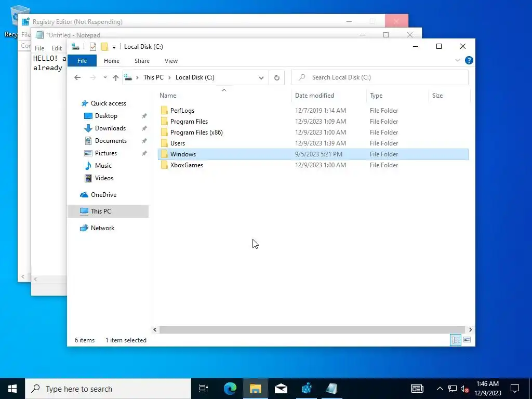
Task: Select the Program Files (x86) folder icon
Action: click(x=164, y=132)
